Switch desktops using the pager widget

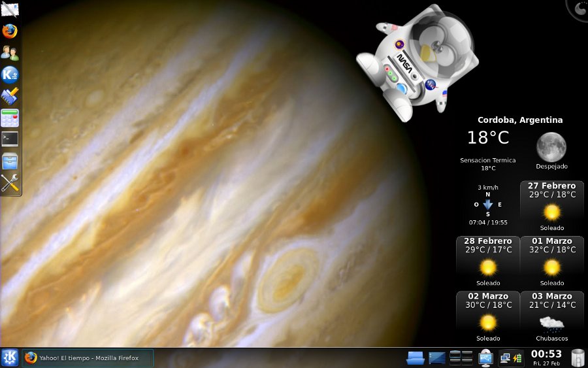[461, 358]
